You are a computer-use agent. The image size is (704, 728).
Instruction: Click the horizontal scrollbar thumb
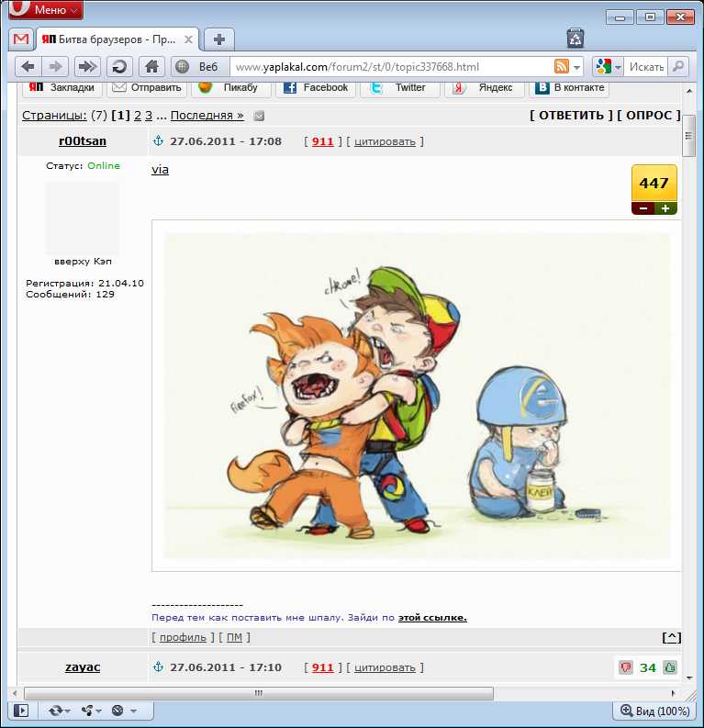pos(259,693)
